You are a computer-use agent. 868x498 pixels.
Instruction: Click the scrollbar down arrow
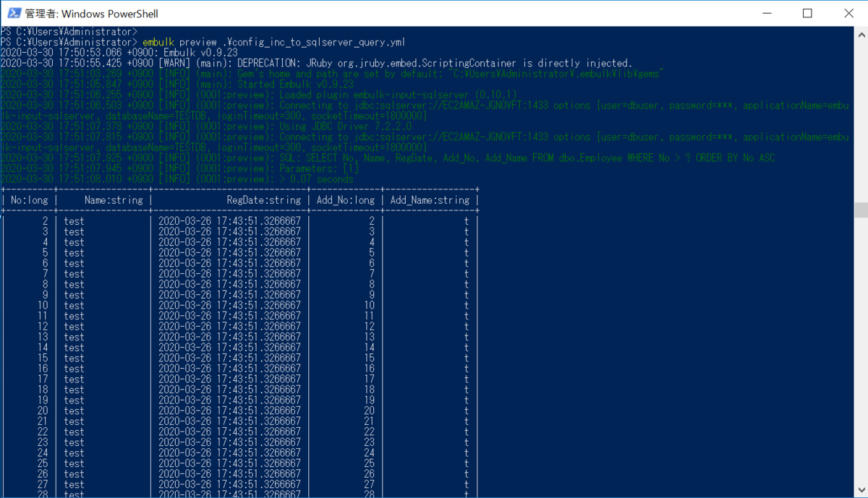tap(860, 490)
